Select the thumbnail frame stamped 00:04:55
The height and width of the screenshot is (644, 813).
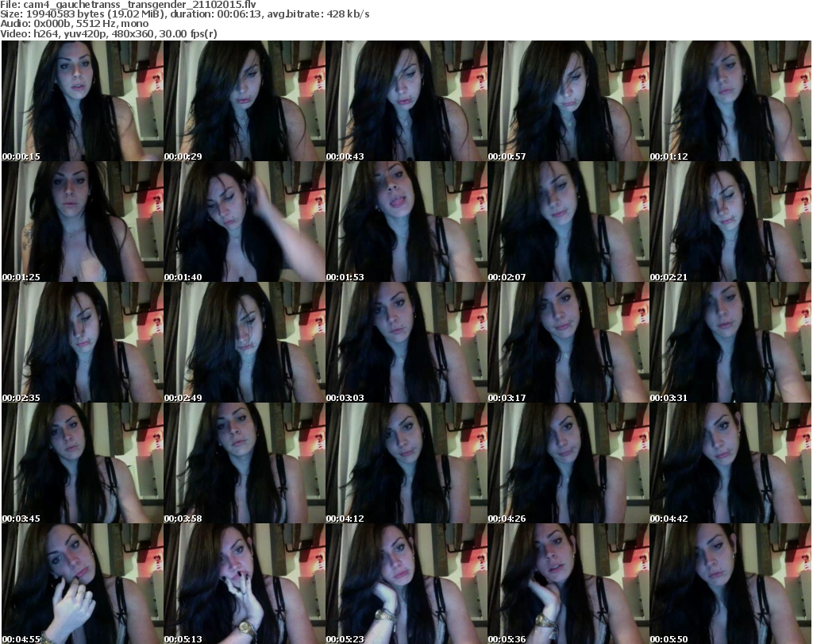(x=83, y=584)
